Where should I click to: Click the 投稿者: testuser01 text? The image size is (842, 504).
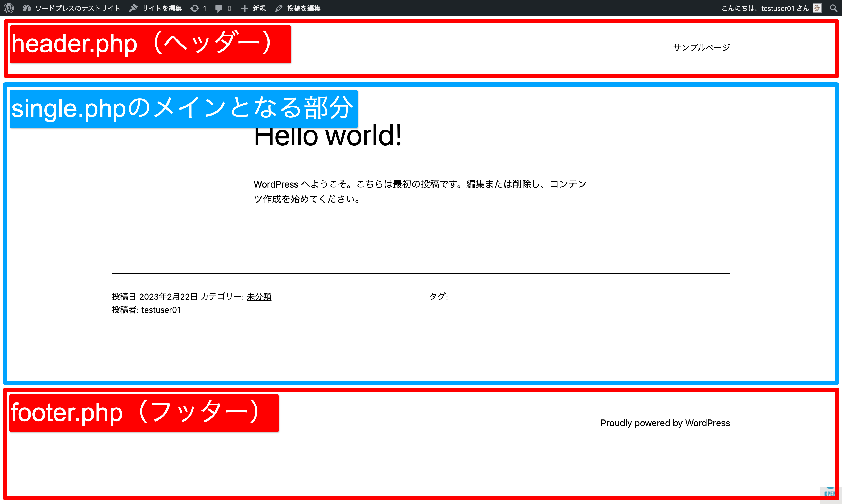pos(146,310)
